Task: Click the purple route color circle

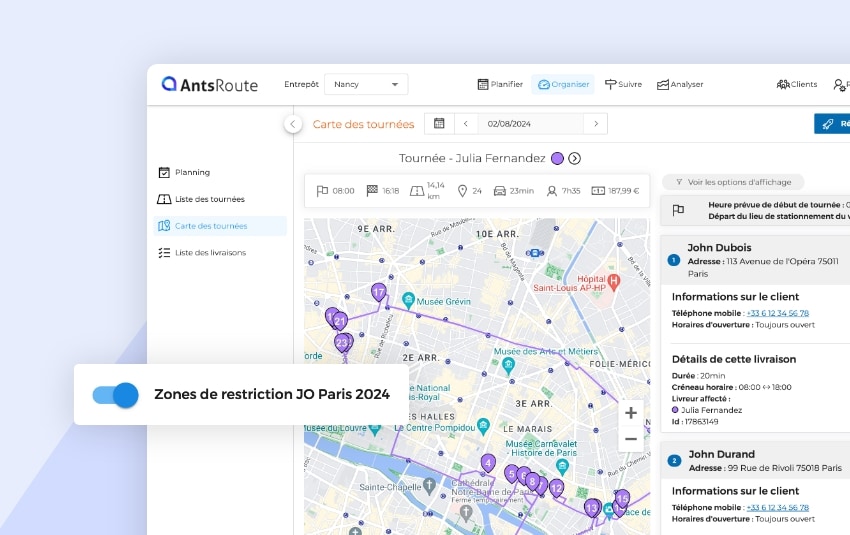Action: point(557,158)
